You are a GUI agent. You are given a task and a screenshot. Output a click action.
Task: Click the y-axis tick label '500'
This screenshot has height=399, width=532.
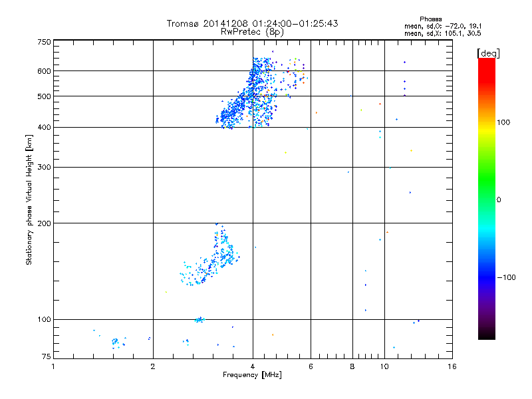pos(44,96)
